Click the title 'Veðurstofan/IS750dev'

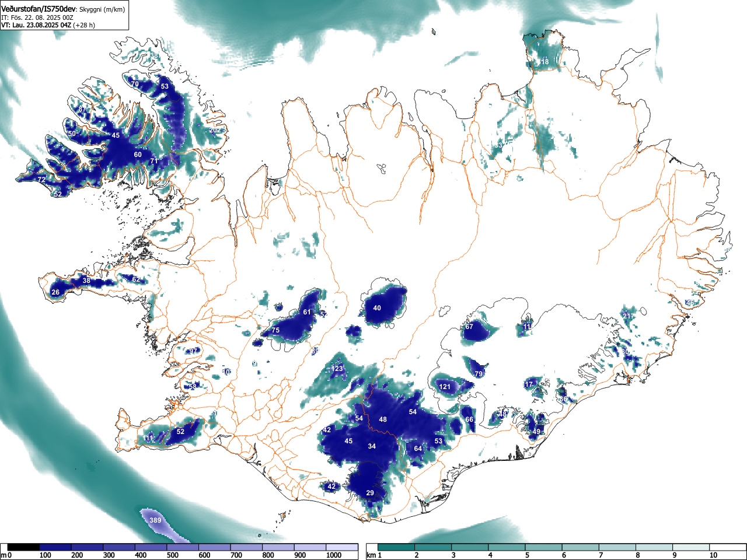click(x=39, y=8)
